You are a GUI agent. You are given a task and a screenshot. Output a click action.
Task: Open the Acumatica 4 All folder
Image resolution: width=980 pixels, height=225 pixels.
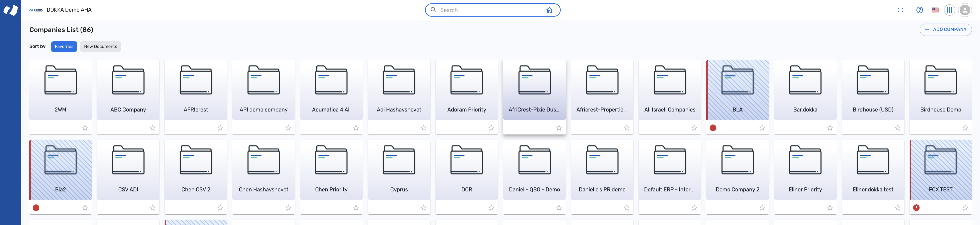click(331, 90)
